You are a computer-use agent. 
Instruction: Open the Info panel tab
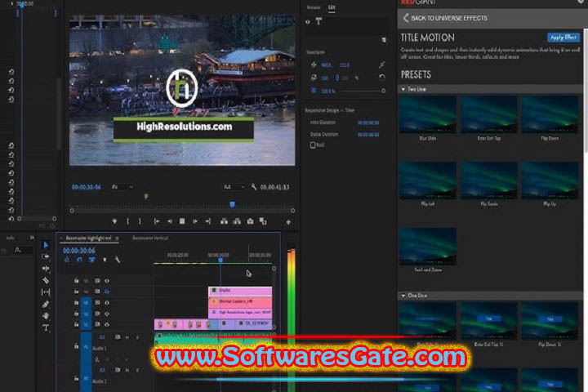coord(10,238)
